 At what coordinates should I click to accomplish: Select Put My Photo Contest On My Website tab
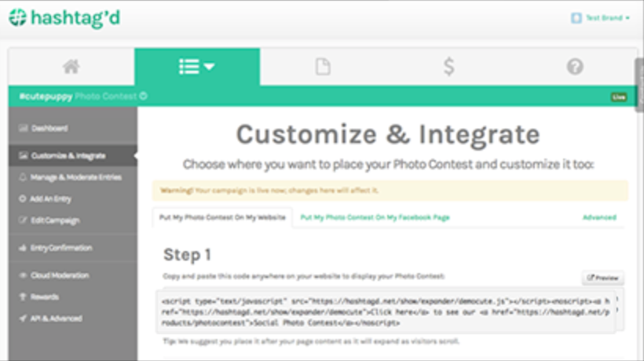point(222,217)
